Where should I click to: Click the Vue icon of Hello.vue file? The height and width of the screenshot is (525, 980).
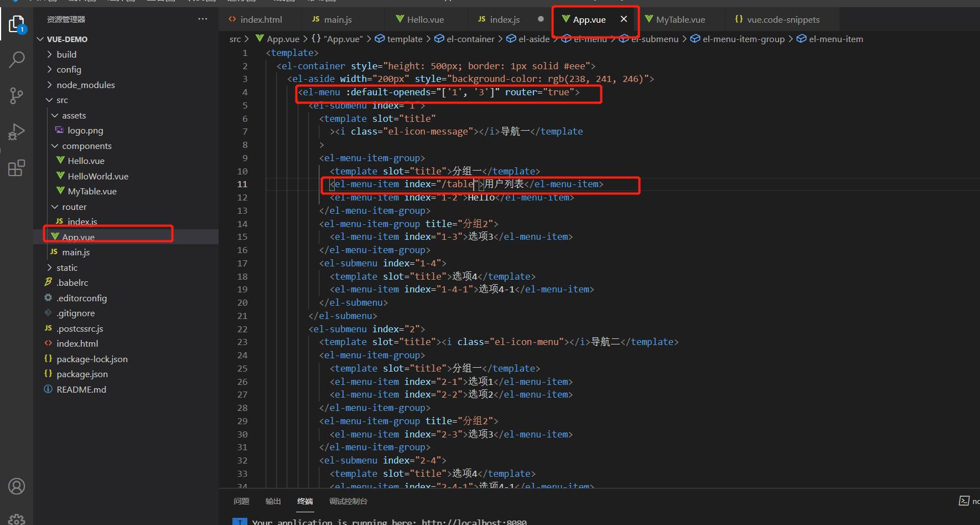tap(61, 161)
